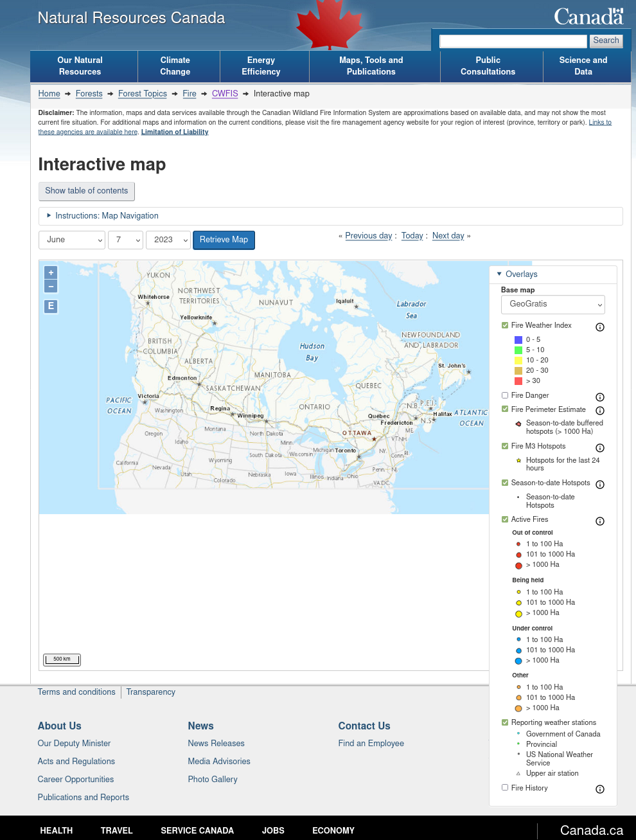This screenshot has width=636, height=840.
Task: Open Forest Topics breadcrumb link
Action: click(143, 94)
